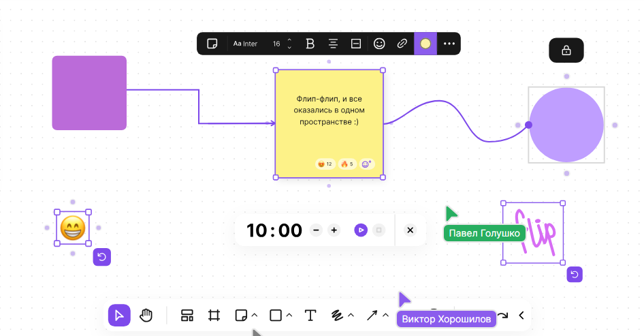644x336 pixels.
Task: Open the templates layout tool
Action: pyautogui.click(x=187, y=315)
